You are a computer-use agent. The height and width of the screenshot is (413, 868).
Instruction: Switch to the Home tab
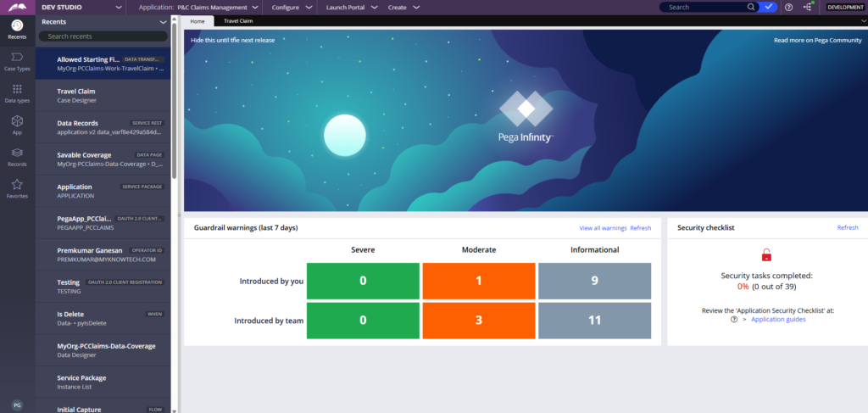coord(198,21)
